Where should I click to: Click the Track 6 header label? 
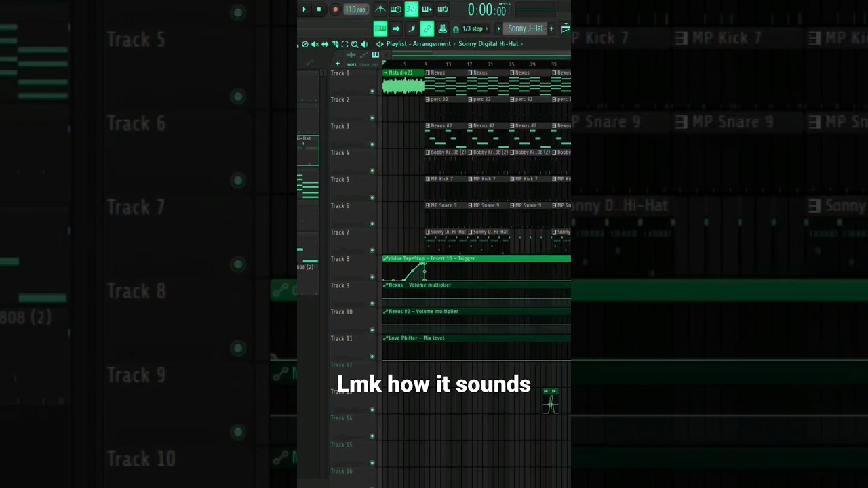[x=340, y=205]
